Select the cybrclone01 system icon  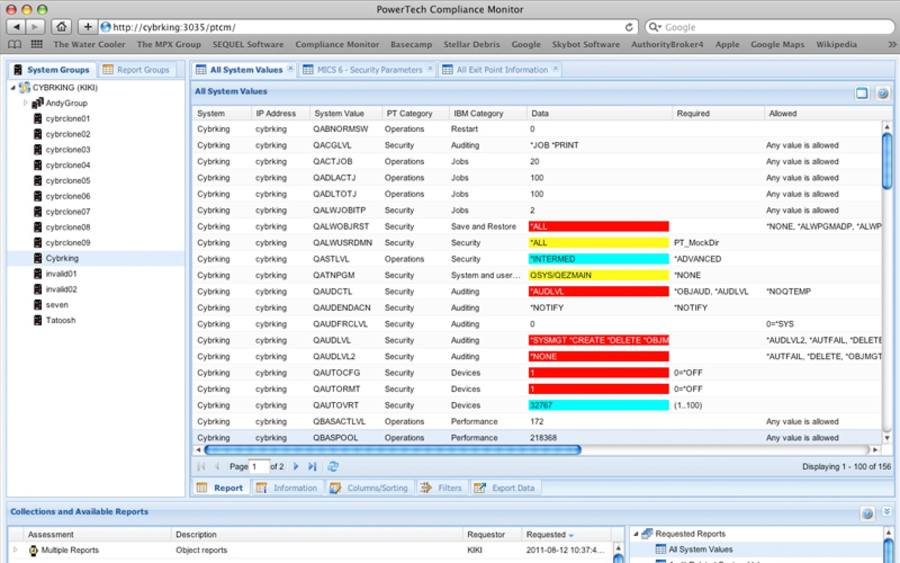coord(38,119)
